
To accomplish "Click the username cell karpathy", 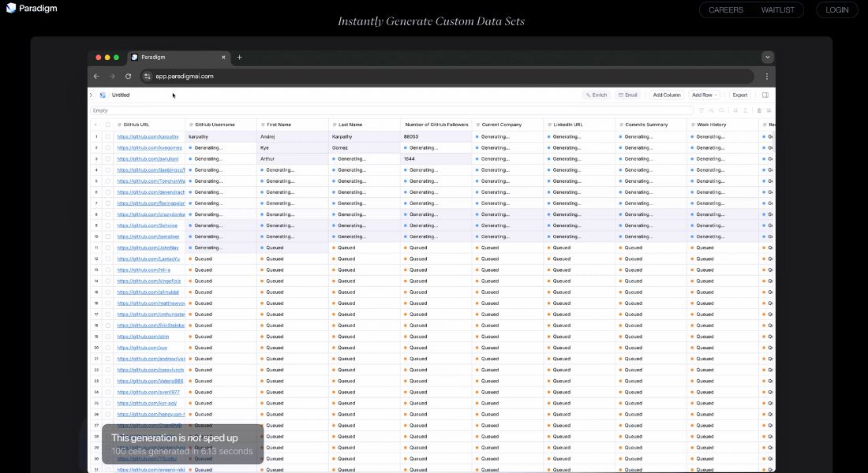I will coord(221,136).
